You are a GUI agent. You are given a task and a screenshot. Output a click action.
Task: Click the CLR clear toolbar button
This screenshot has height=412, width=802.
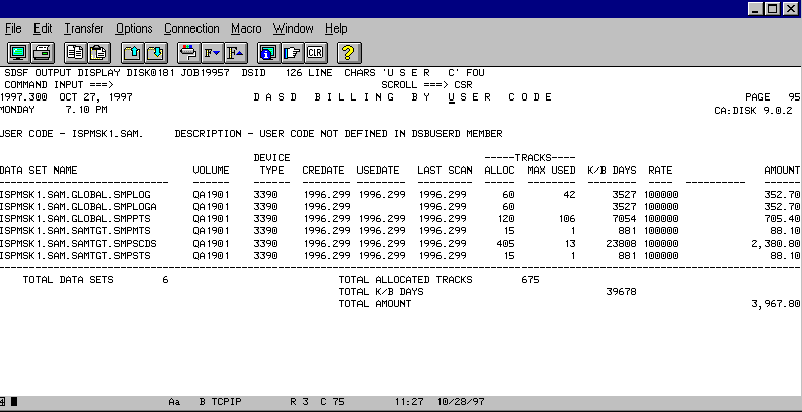(316, 53)
